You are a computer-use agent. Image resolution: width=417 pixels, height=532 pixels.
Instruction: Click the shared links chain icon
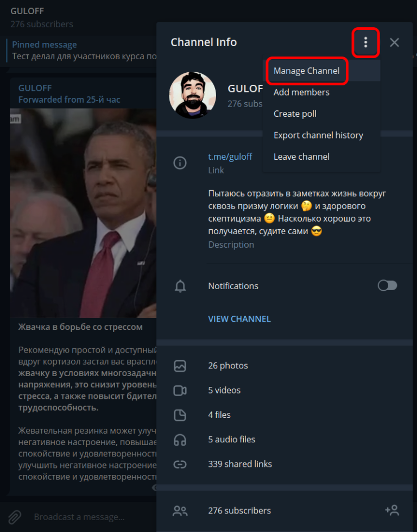(x=180, y=464)
